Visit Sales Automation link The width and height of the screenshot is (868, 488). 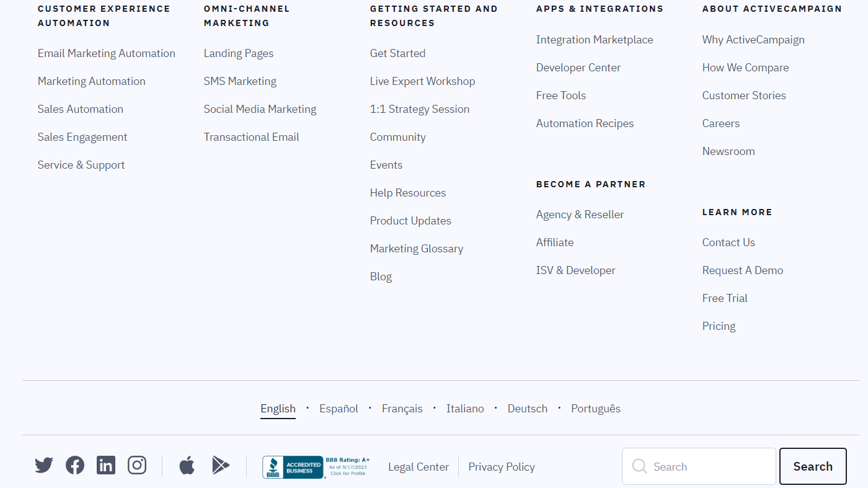click(81, 109)
